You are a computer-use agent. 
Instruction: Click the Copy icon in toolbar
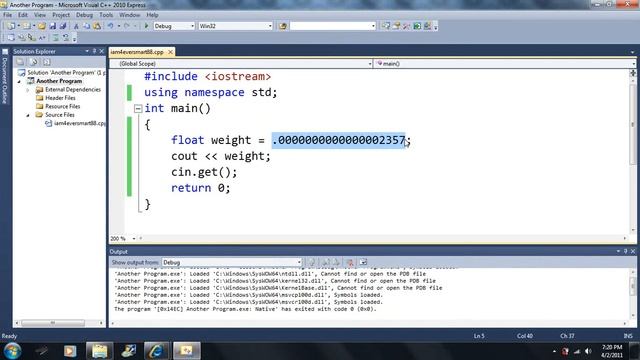click(x=87, y=26)
